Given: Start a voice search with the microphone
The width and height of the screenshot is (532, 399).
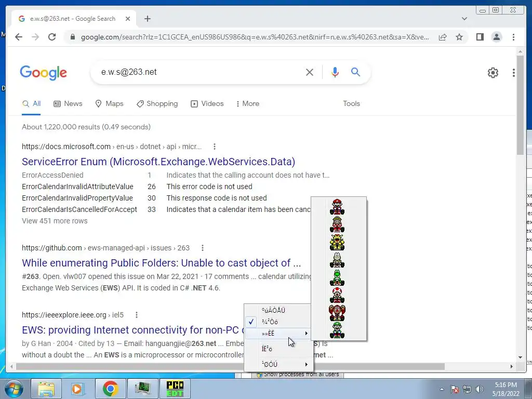Looking at the screenshot, I should click(x=335, y=72).
